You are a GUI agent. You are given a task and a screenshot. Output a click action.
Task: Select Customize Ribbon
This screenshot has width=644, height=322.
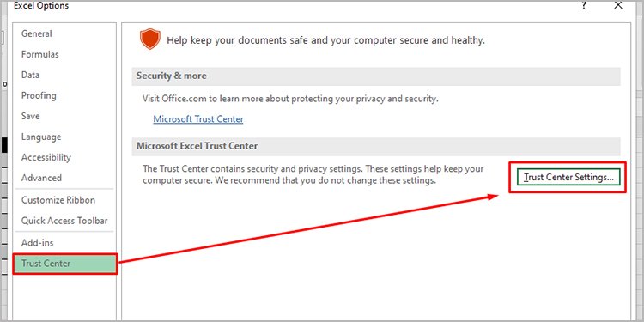[58, 200]
